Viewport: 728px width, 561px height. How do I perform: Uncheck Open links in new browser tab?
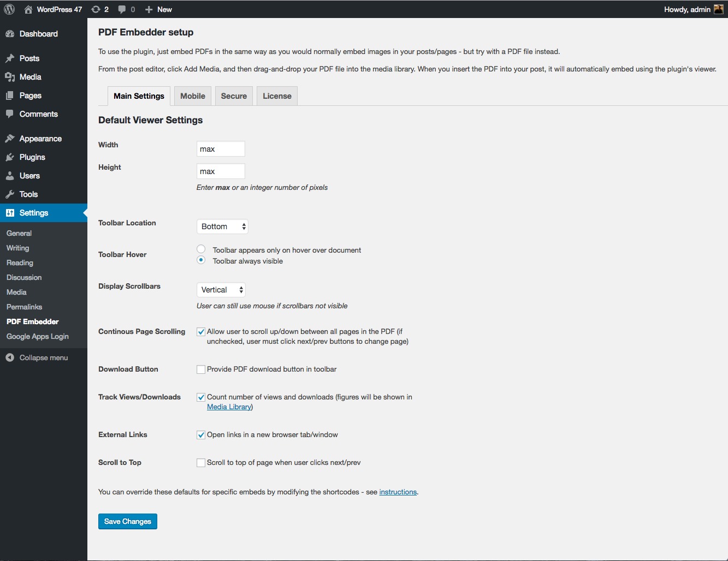click(201, 435)
